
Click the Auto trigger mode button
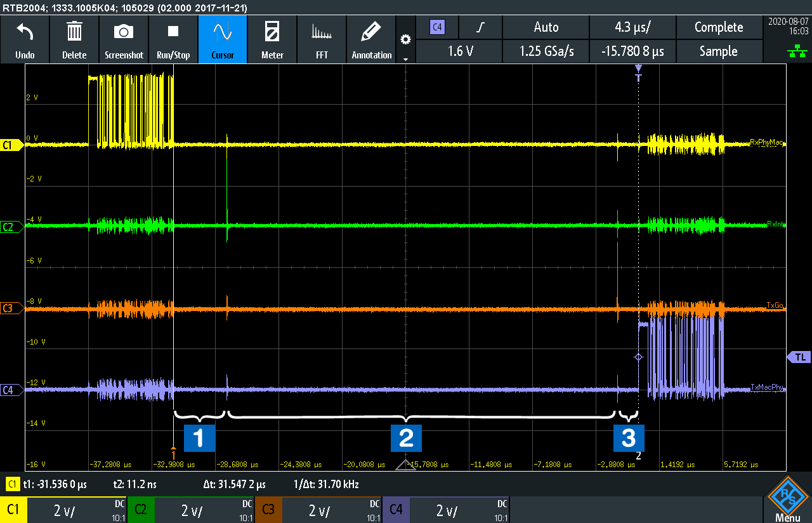[546, 27]
